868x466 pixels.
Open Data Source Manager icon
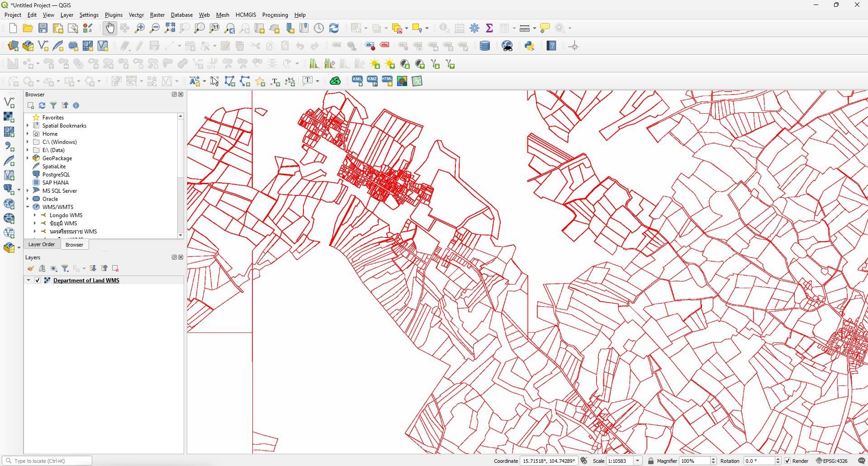(x=13, y=46)
